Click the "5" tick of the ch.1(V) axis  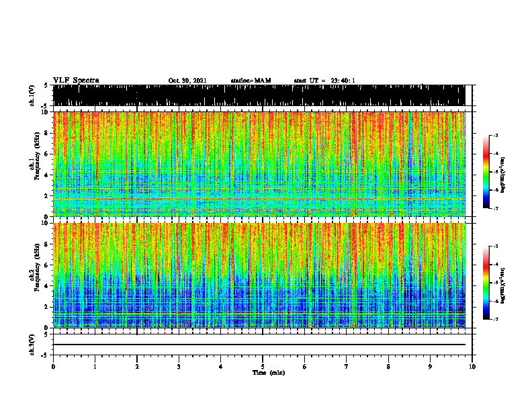point(47,85)
